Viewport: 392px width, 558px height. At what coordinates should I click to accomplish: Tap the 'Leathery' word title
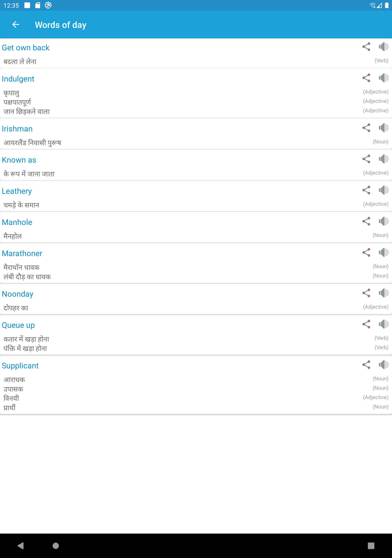[x=17, y=191]
